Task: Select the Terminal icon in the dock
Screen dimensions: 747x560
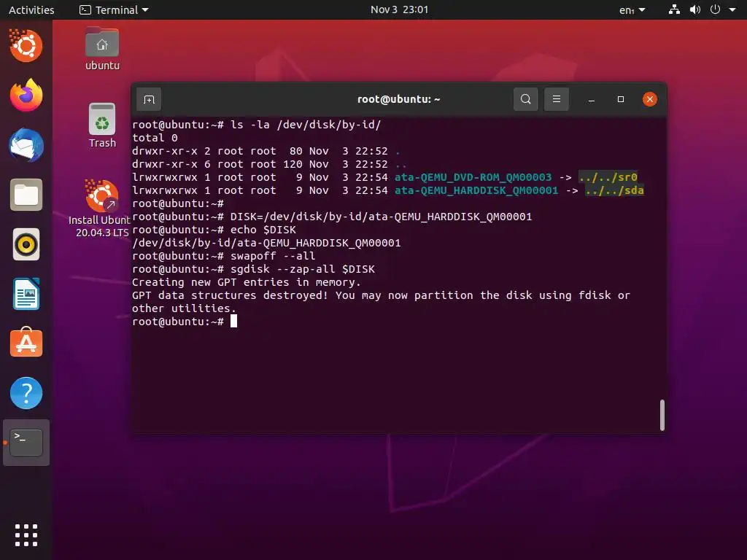Action: (26, 443)
